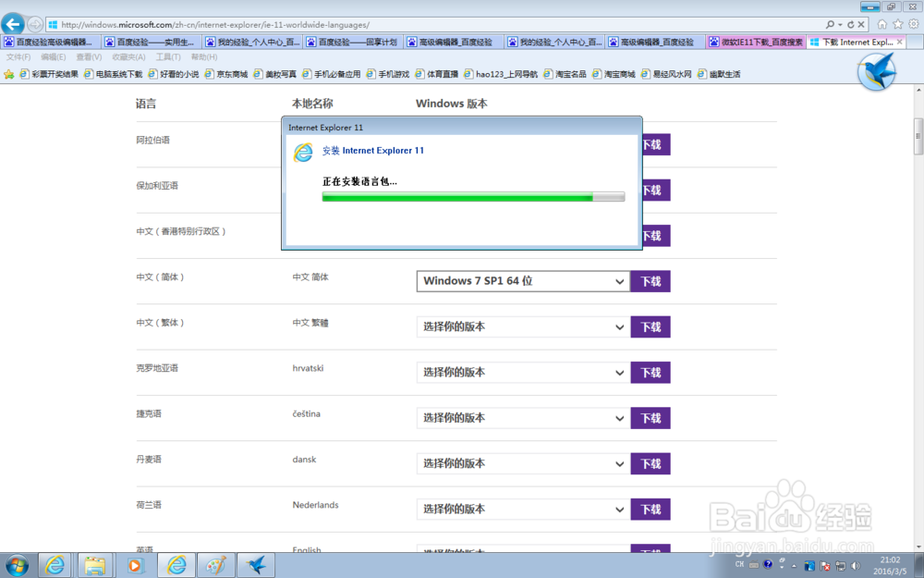This screenshot has height=578, width=924.
Task: Close the 下载 Internet Expl... tab
Action: (899, 42)
